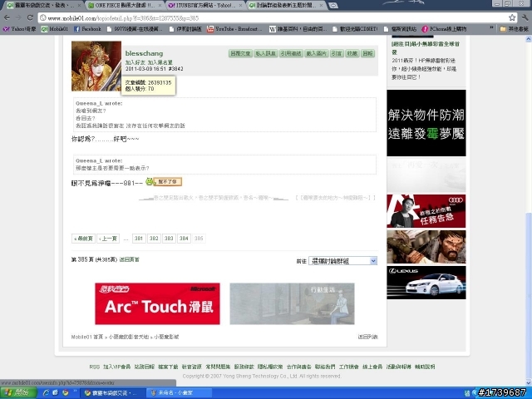Click the address bar URL field

point(272,18)
